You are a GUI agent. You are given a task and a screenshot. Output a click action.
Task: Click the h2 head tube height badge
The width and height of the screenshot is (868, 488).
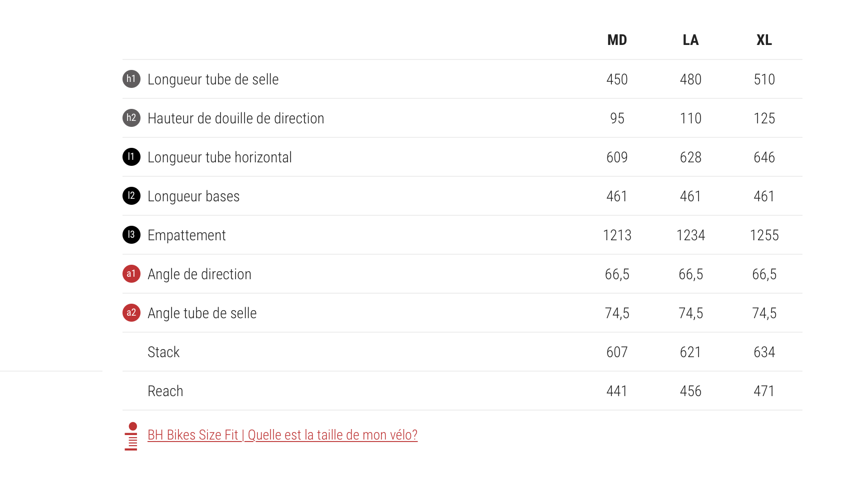[131, 118]
